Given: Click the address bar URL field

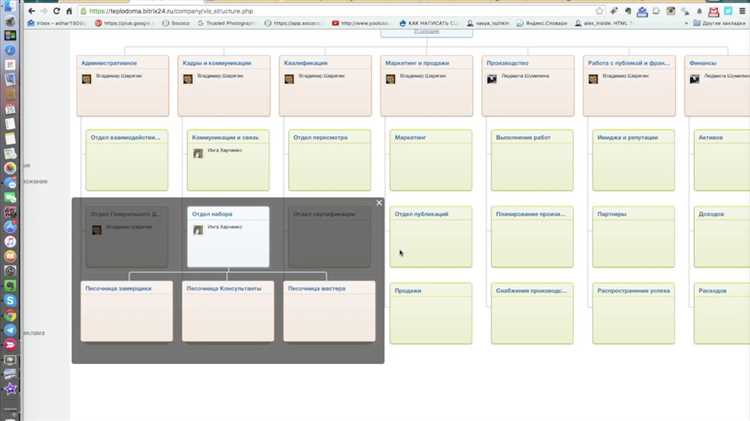Looking at the screenshot, I should click(335, 11).
